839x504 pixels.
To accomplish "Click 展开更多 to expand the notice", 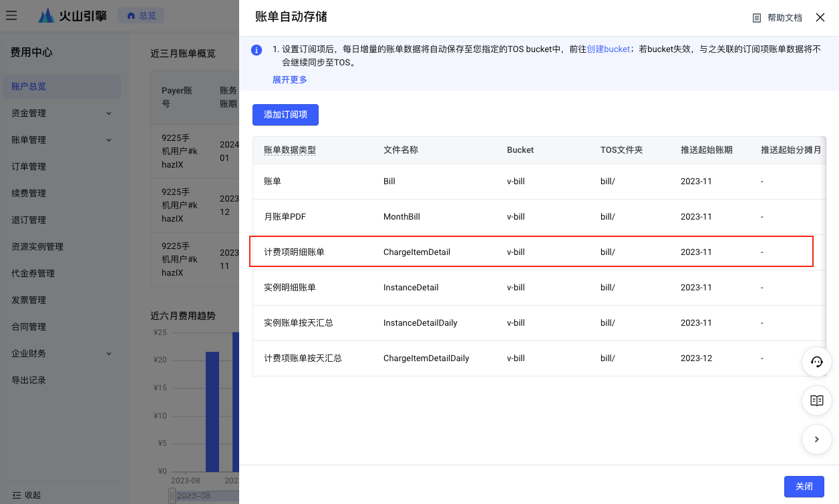I will (x=290, y=79).
